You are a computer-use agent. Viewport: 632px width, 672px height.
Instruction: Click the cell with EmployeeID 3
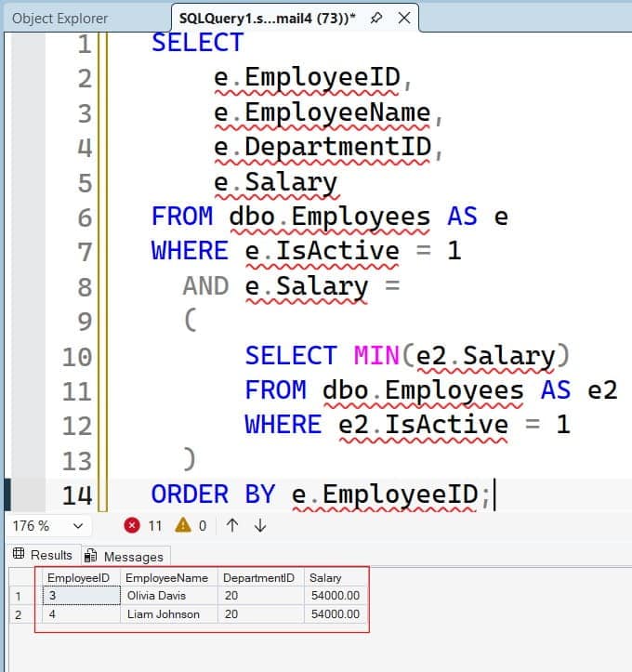[82, 596]
